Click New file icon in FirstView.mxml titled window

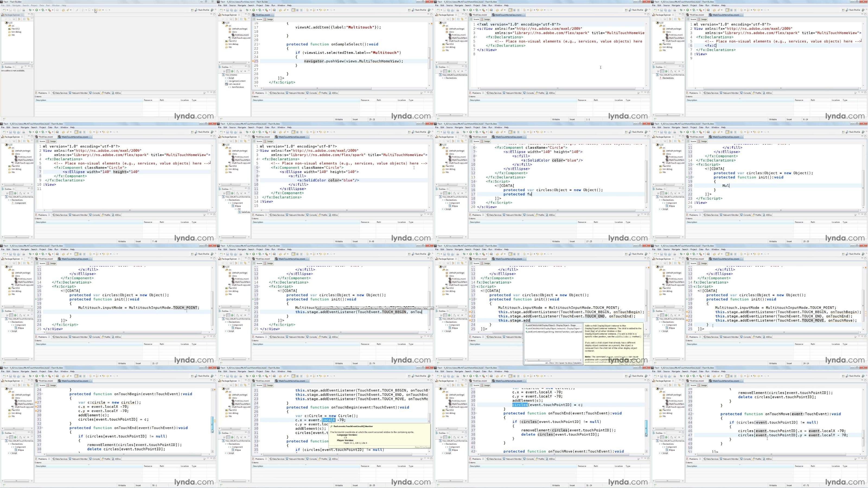point(221,10)
